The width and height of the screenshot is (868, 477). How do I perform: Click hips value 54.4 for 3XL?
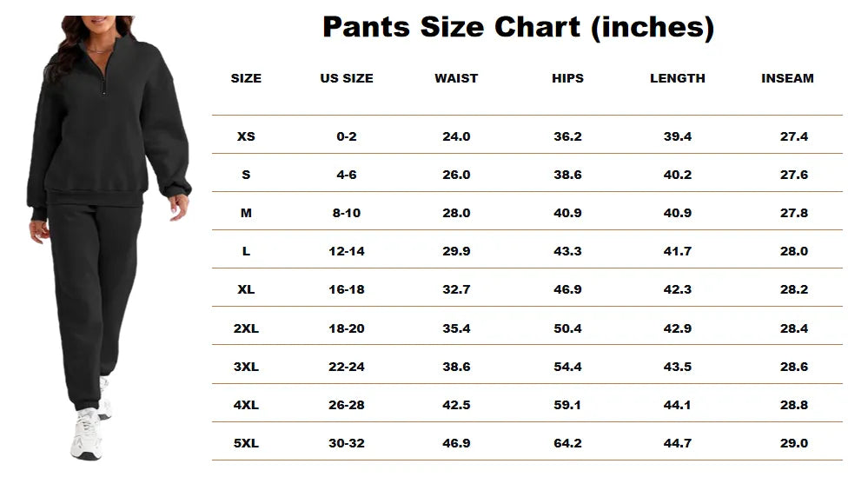pos(567,367)
